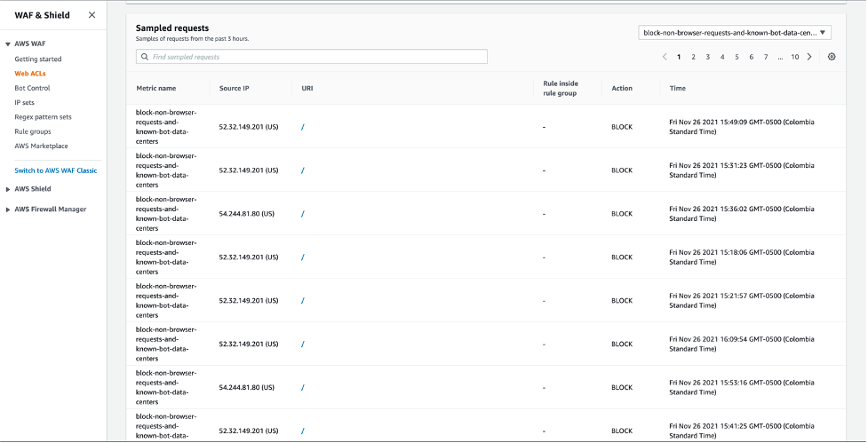Screen dimensions: 868x443
Task: Open the URI link in first row
Action: (302, 127)
